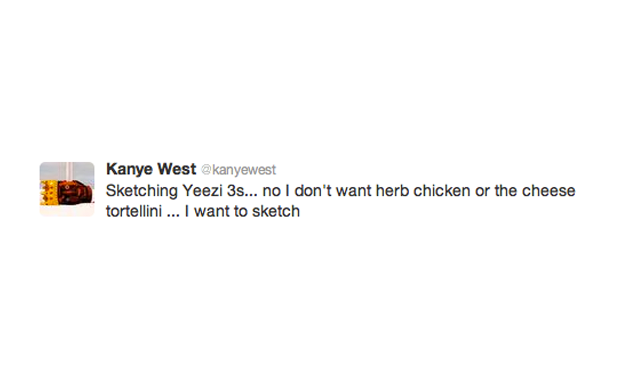
Task: Click the text 3s... in tweet
Action: click(242, 191)
